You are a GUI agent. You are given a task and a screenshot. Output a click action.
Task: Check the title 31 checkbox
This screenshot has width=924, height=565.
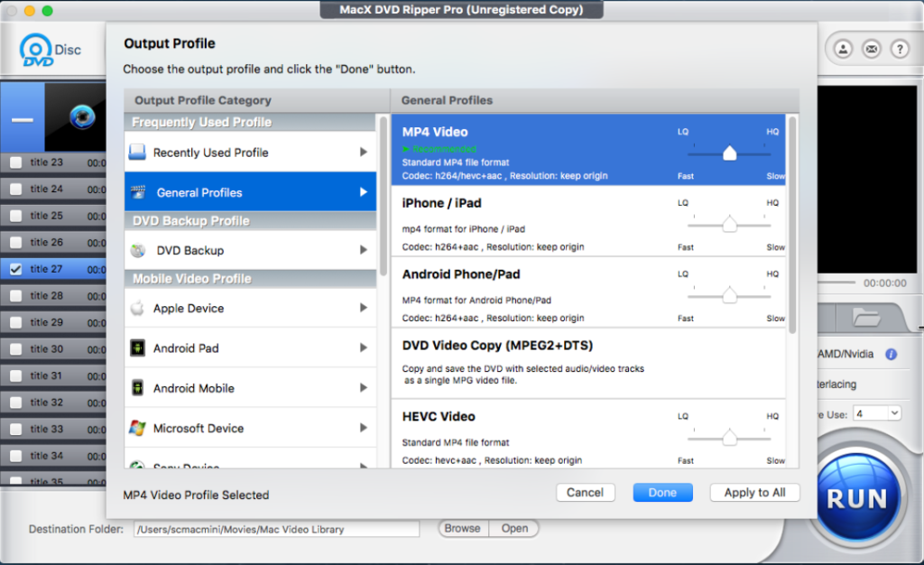16,375
